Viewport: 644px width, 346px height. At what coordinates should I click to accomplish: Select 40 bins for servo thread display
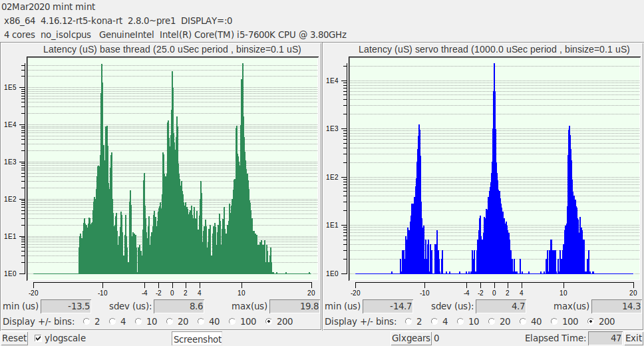coord(523,321)
